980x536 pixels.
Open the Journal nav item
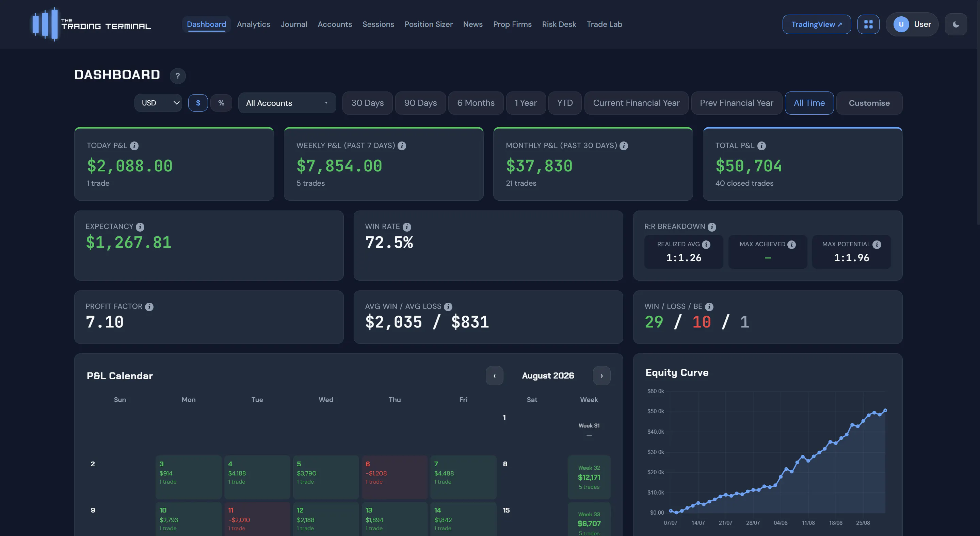(294, 24)
